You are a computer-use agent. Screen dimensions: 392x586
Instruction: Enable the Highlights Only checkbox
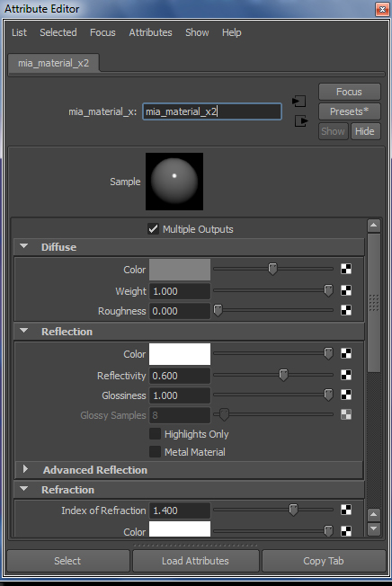tap(155, 434)
